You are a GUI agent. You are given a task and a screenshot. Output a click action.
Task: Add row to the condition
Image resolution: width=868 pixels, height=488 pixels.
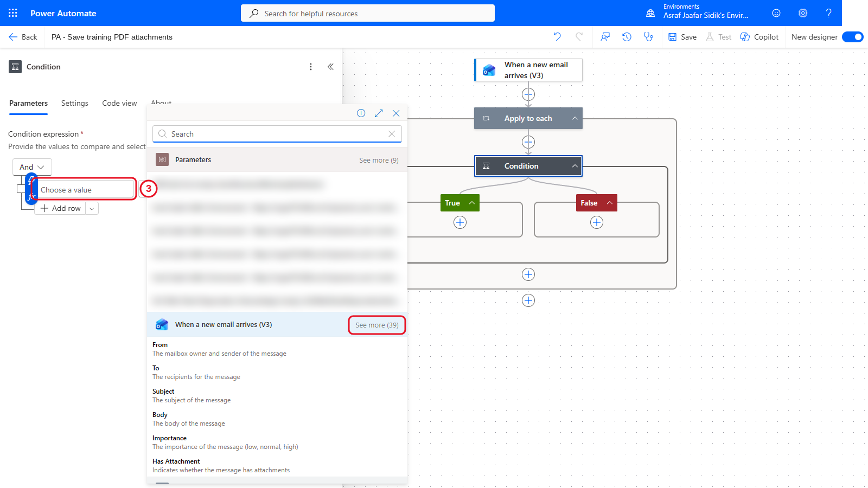(x=61, y=208)
